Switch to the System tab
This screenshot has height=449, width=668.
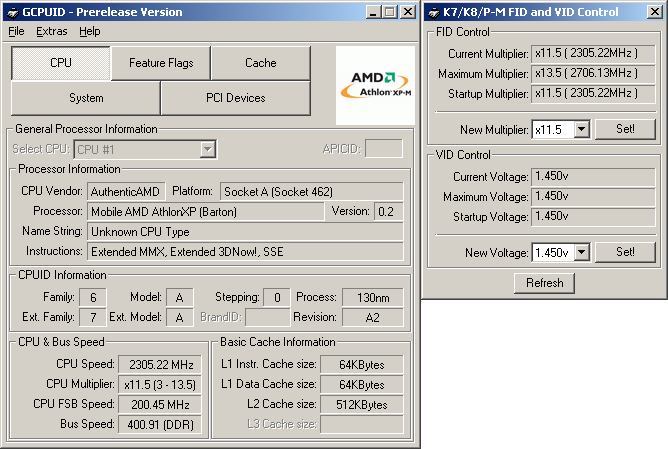point(86,98)
